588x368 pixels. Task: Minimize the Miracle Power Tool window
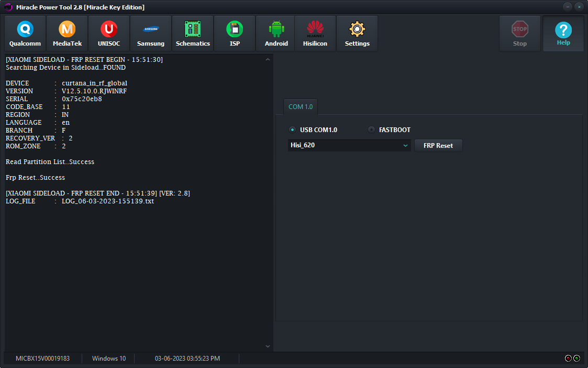pos(568,7)
